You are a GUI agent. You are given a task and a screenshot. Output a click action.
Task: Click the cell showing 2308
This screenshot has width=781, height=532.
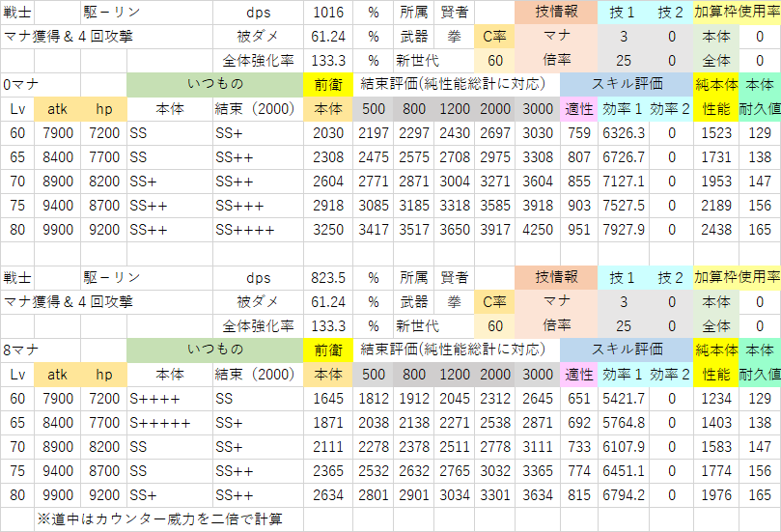coord(328,157)
